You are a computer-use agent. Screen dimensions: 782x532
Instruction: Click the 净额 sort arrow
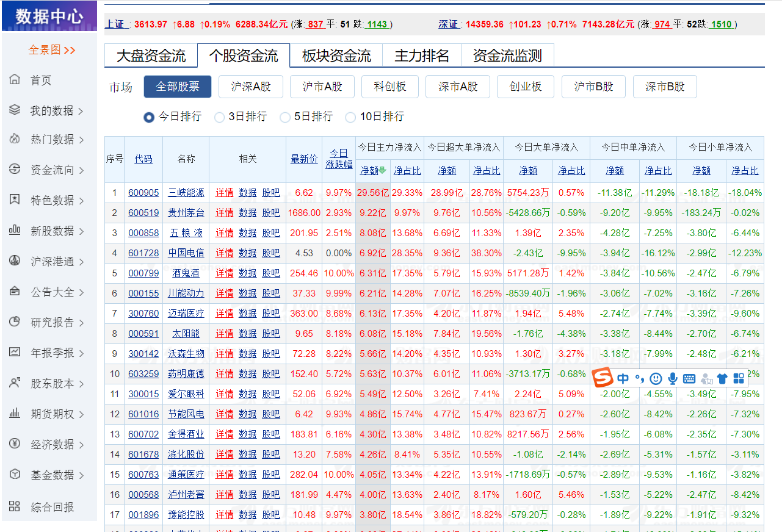pos(383,171)
